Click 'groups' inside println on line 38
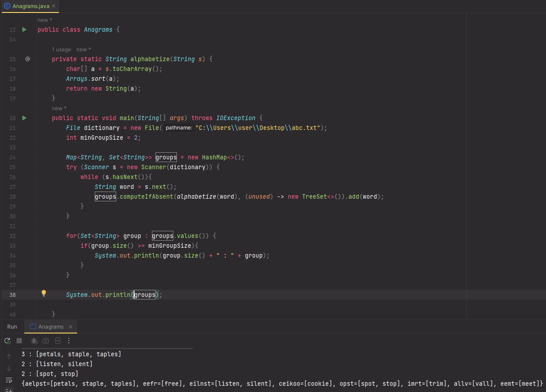 point(145,295)
